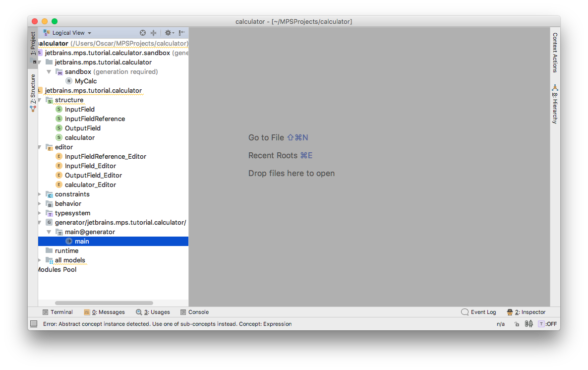Select the MyCalc node in sandbox
The image size is (588, 370).
click(85, 81)
